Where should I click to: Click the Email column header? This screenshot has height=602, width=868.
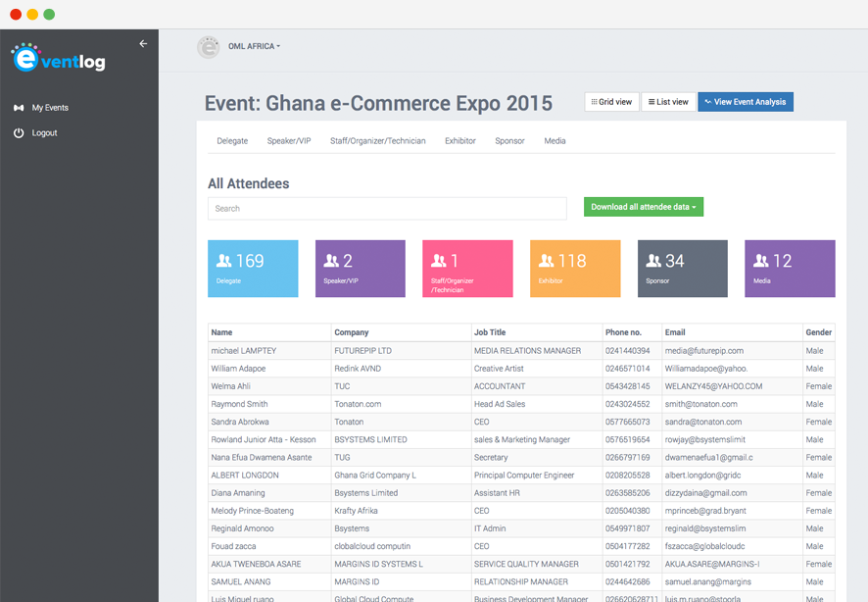pyautogui.click(x=675, y=332)
